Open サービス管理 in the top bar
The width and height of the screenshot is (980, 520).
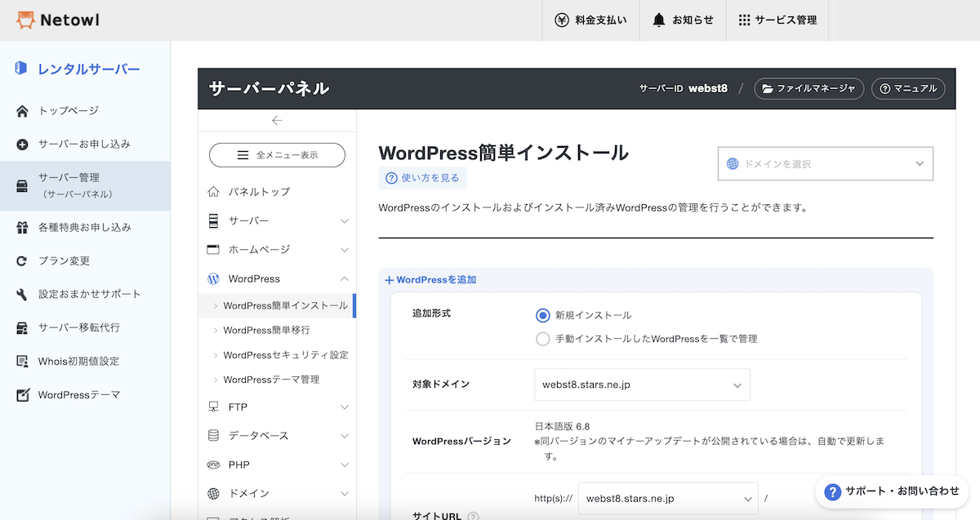(x=777, y=20)
